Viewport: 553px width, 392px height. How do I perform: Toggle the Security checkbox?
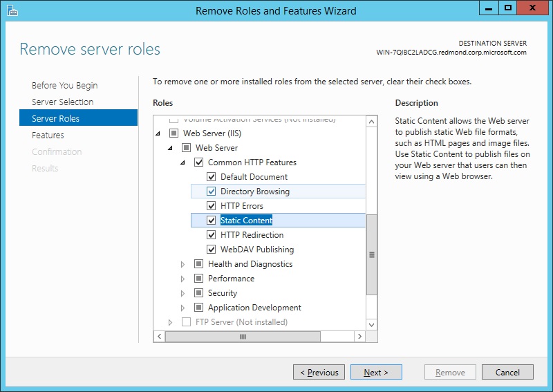point(198,292)
